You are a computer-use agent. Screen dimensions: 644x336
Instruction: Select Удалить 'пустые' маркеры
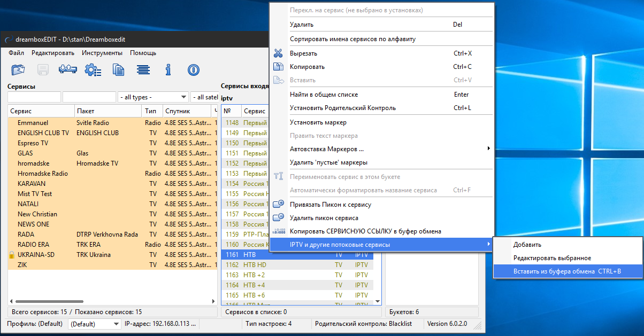pyautogui.click(x=382, y=162)
